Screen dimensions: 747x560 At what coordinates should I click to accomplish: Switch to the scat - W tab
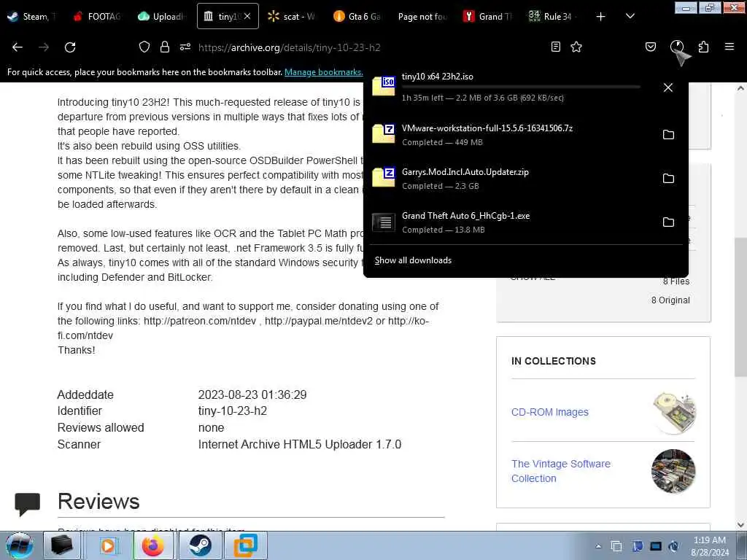tap(293, 17)
